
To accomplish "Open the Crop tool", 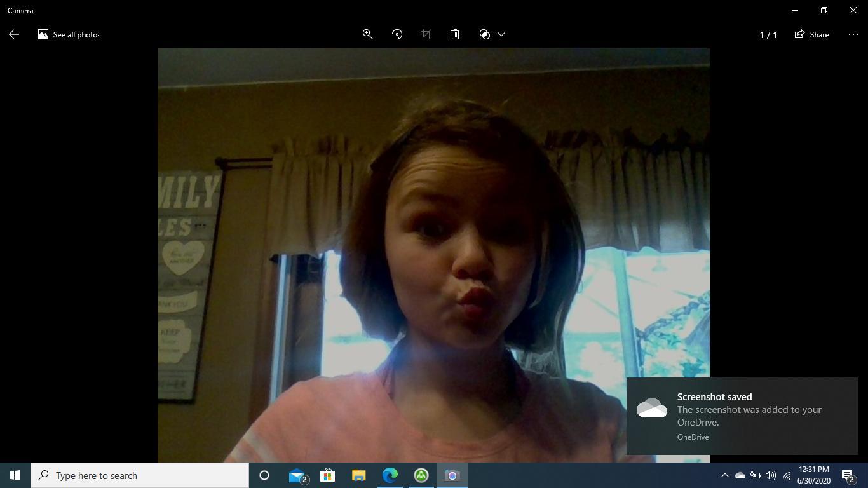I will click(x=426, y=34).
